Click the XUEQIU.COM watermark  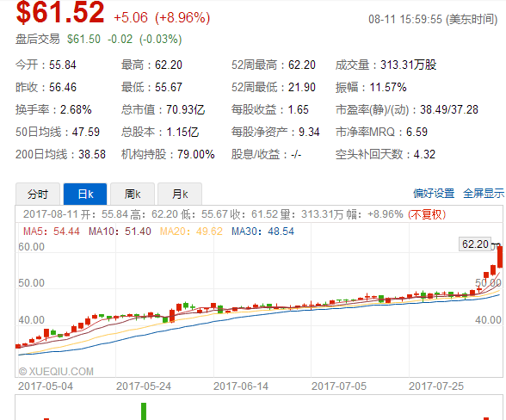coord(56,372)
